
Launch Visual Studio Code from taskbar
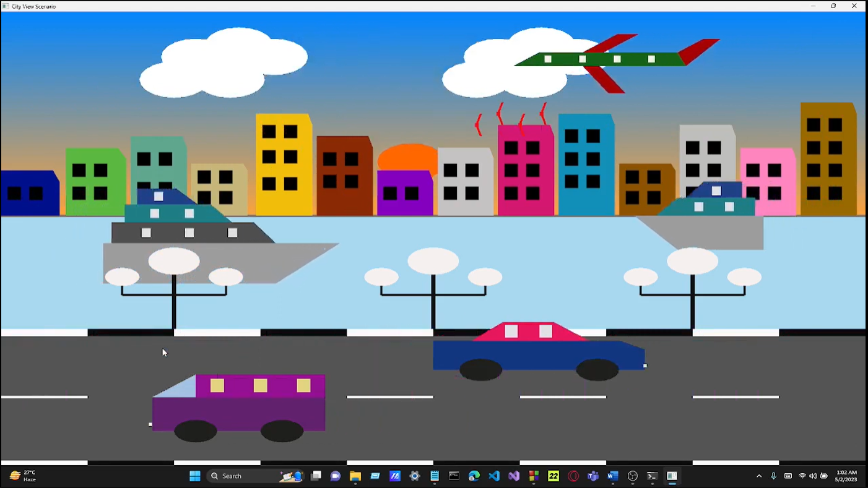(494, 476)
